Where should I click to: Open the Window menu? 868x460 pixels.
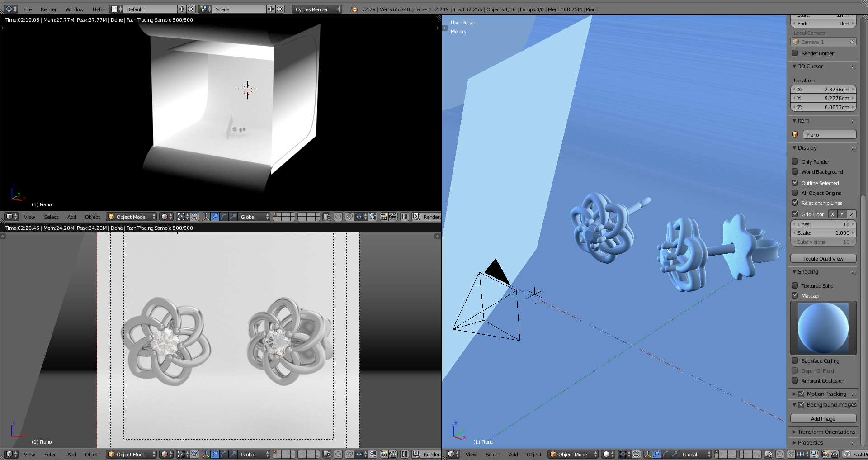pos(74,9)
